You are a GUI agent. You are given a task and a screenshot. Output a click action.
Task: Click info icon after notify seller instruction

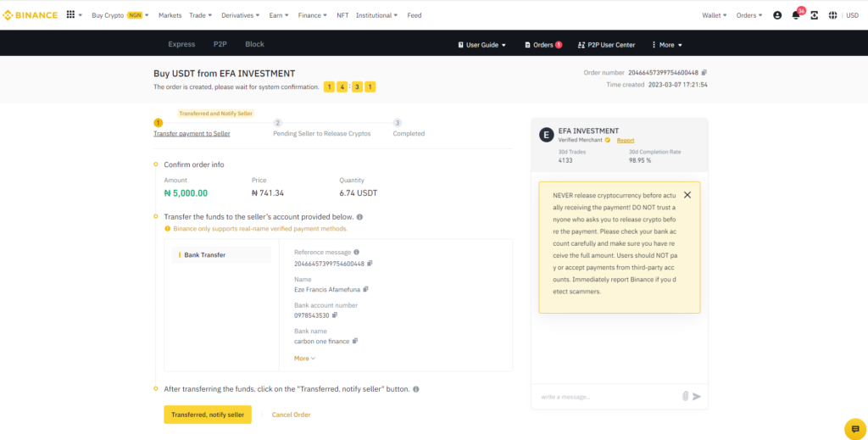pyautogui.click(x=415, y=389)
